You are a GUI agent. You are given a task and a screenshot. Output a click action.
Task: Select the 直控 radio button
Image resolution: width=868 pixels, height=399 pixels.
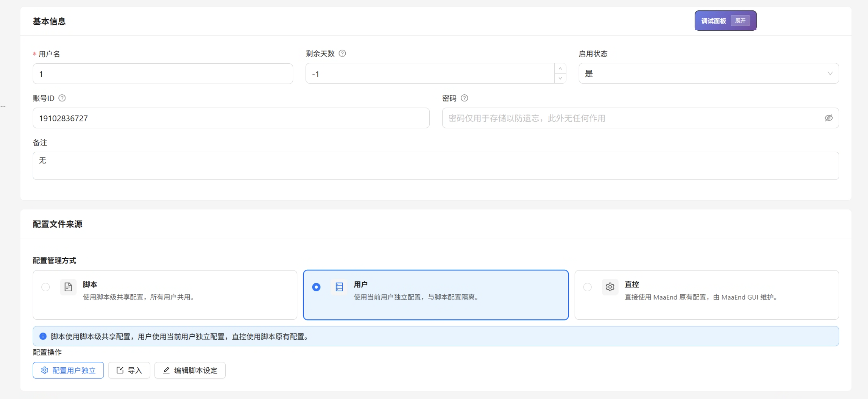click(x=587, y=287)
